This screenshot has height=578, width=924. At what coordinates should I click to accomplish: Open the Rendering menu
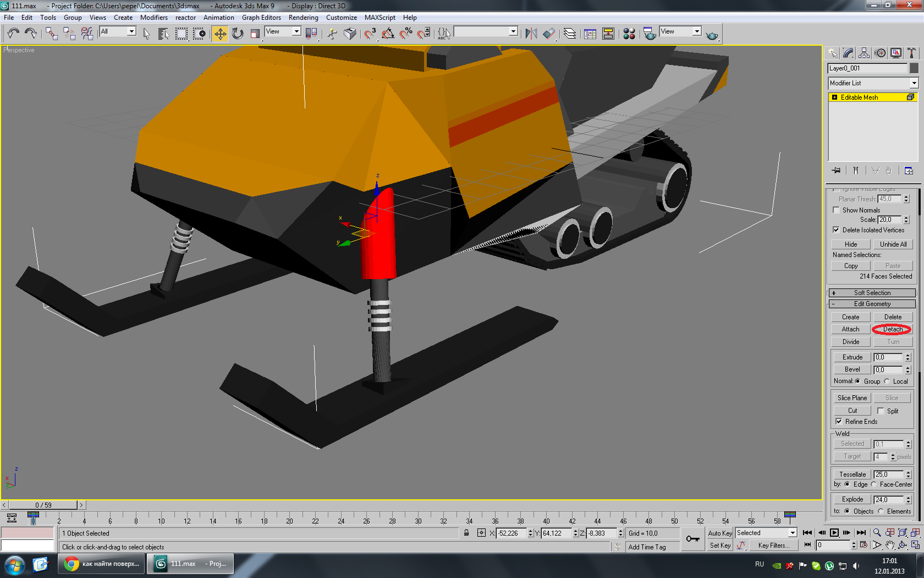(x=303, y=18)
